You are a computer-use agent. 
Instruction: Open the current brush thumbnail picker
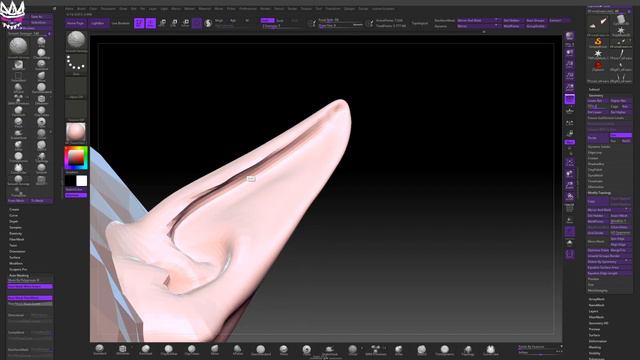tap(76, 42)
